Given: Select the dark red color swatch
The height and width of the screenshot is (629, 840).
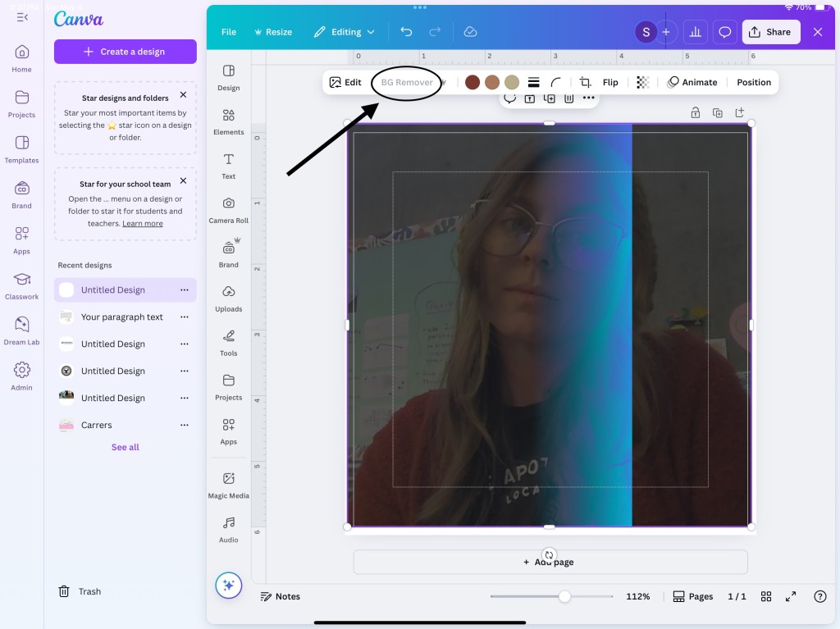Looking at the screenshot, I should click(472, 82).
